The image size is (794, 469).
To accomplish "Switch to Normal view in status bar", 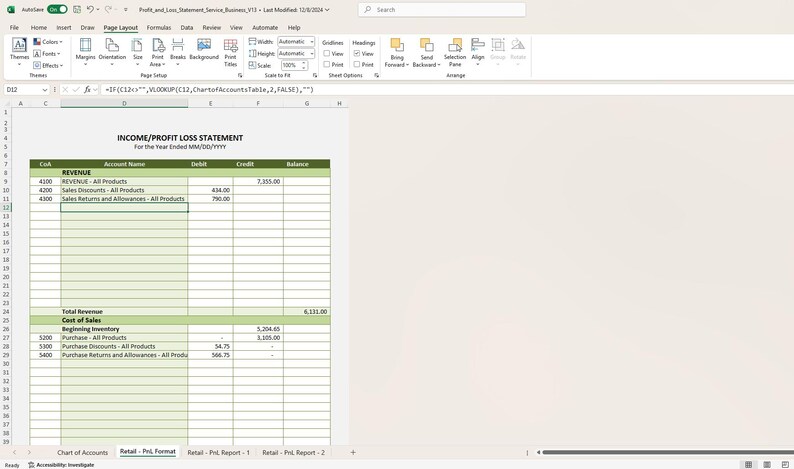I will point(748,464).
